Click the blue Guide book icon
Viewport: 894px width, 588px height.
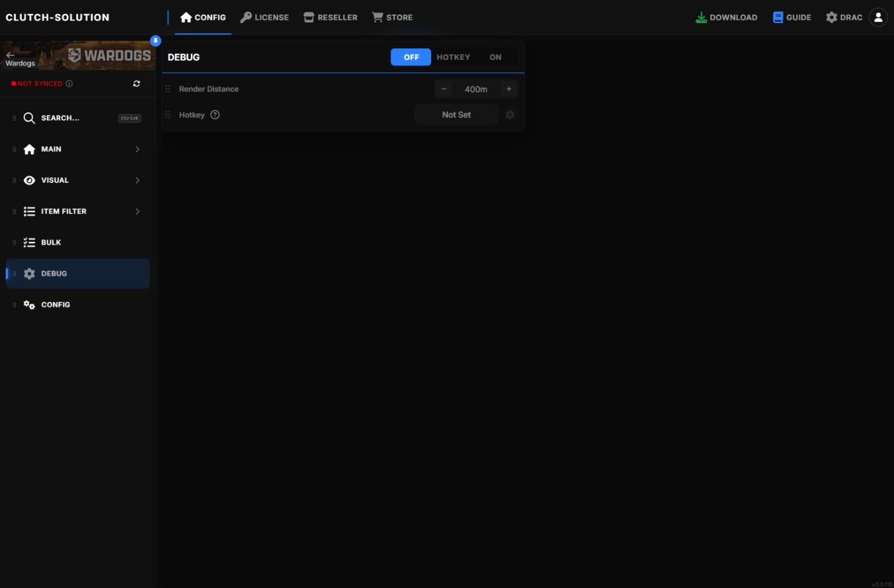click(778, 17)
